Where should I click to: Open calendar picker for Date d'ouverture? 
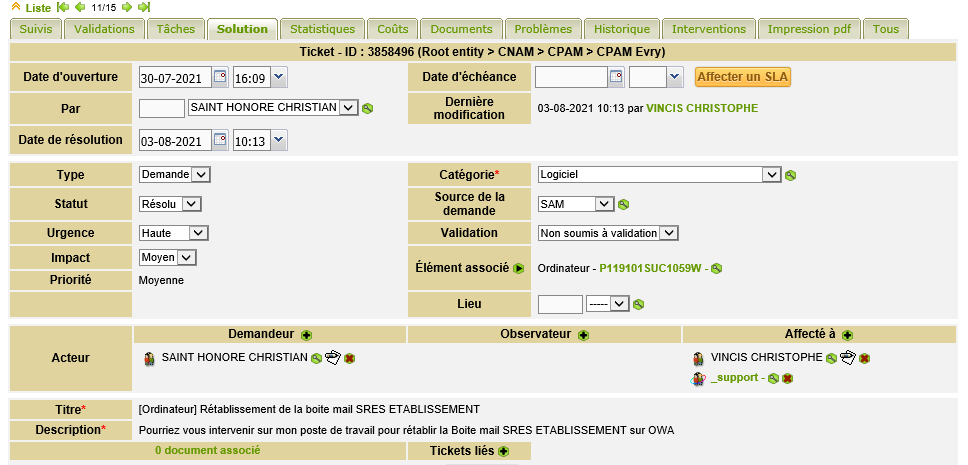tap(220, 77)
